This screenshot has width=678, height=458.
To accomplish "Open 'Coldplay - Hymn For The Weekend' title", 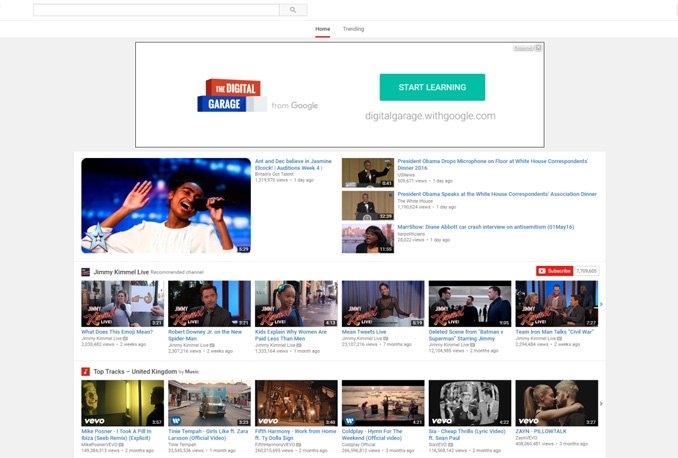I will tap(372, 435).
